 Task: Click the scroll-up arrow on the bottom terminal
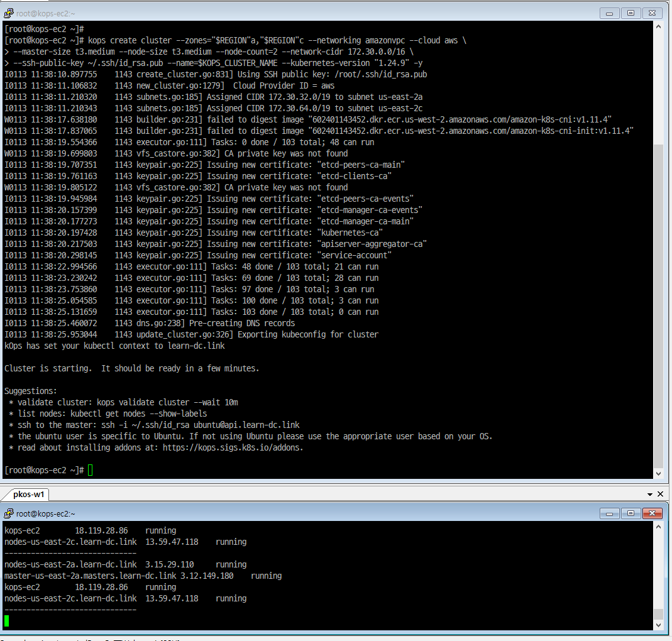(x=659, y=526)
